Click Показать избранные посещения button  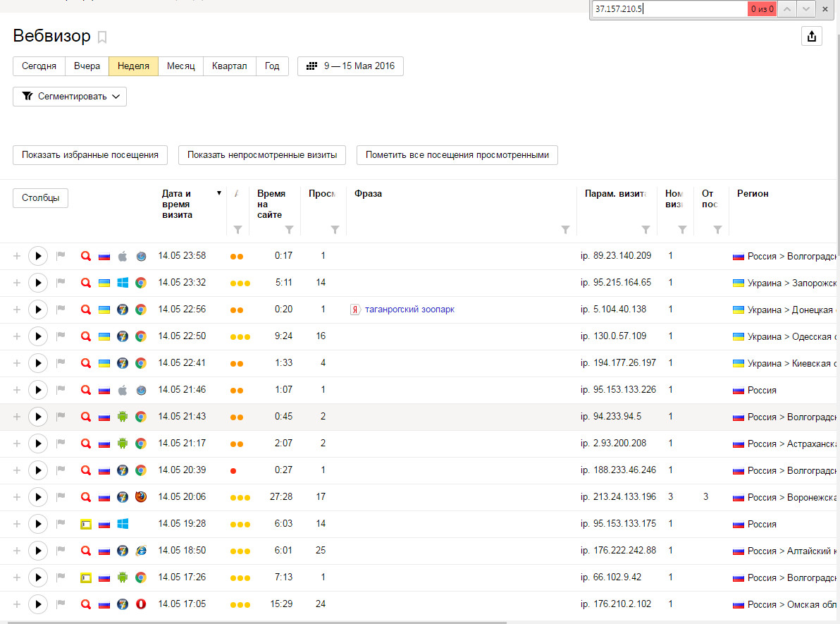point(90,155)
